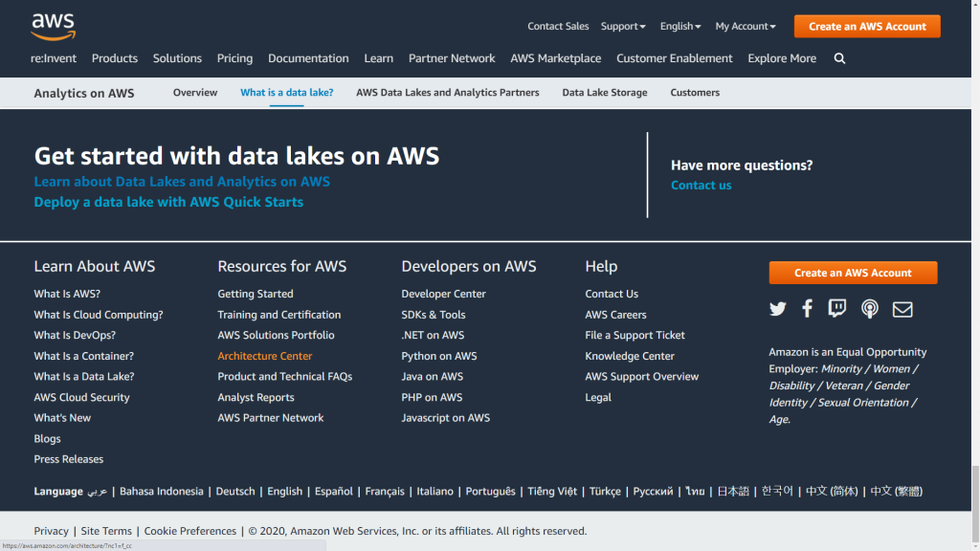Click the Create an AWS Account button
The image size is (980, 551).
click(866, 26)
